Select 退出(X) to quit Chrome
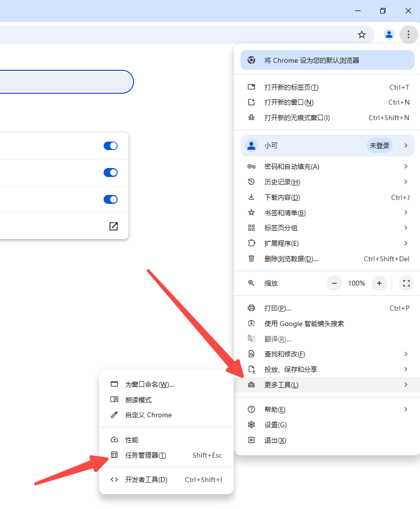The height and width of the screenshot is (509, 420). 327,440
